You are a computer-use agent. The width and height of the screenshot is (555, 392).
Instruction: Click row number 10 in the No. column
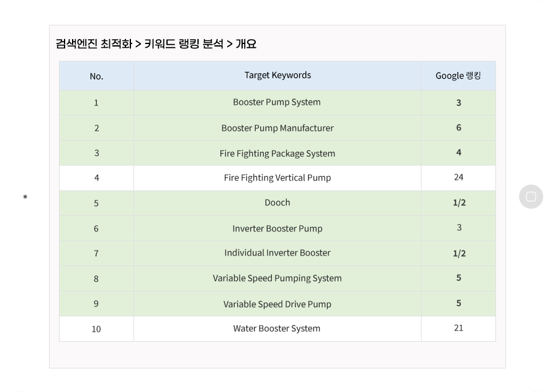(96, 329)
